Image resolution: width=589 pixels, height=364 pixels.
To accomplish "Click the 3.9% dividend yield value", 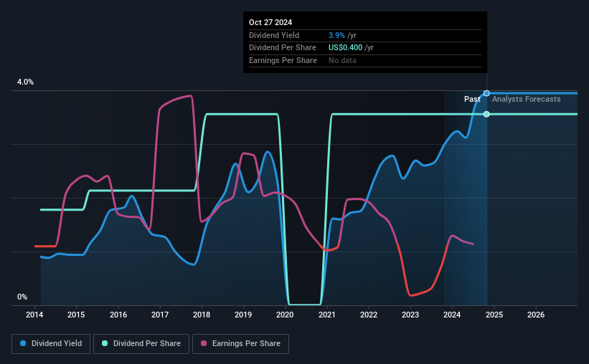I will [336, 35].
